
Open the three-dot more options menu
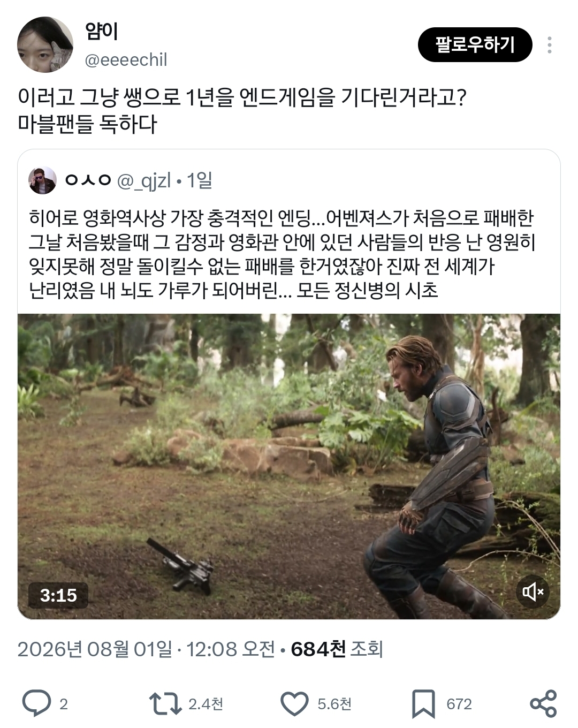click(x=549, y=45)
